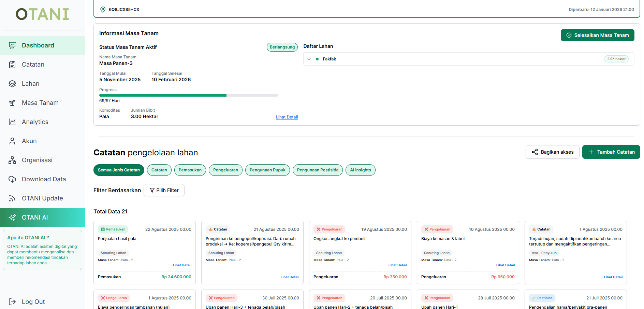Click the Tambah Catatan button
This screenshot has width=644, height=309.
(611, 152)
